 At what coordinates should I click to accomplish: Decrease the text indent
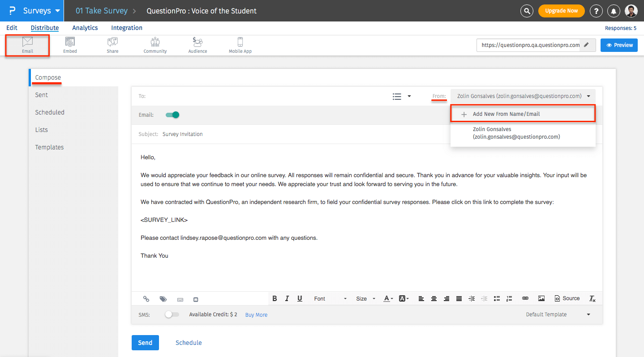484,299
